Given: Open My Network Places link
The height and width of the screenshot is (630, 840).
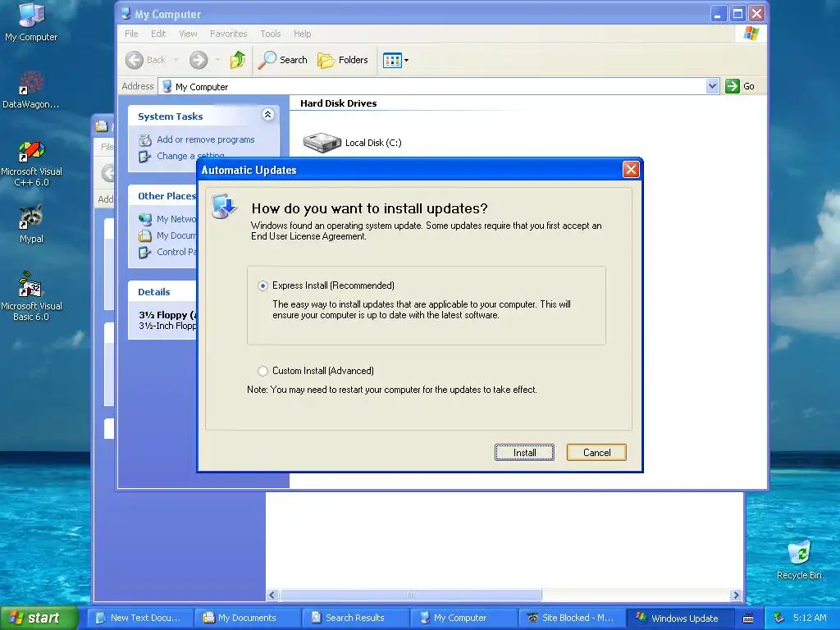Looking at the screenshot, I should click(176, 219).
